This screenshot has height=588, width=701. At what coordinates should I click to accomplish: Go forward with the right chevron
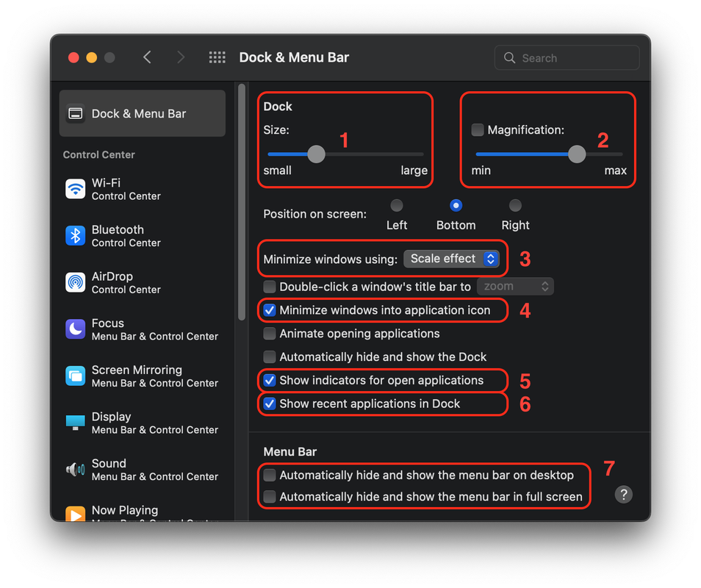[181, 57]
